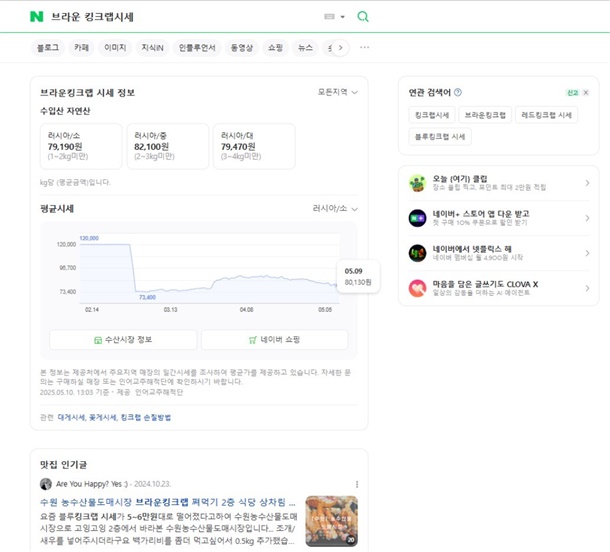The width and height of the screenshot is (610, 552).
Task: Switch to the 동영상 tab
Action: pos(242,48)
